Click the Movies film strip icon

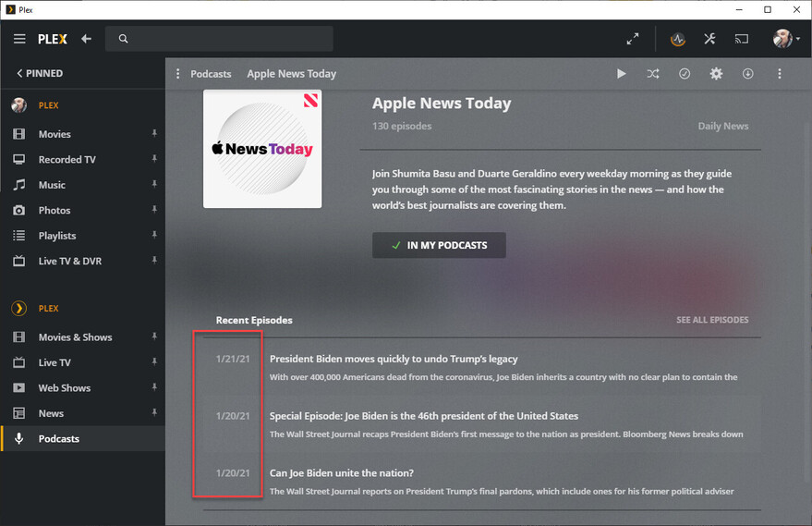[19, 134]
